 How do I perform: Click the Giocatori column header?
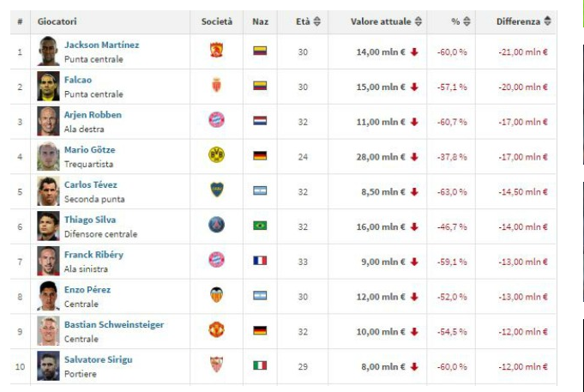coord(58,21)
